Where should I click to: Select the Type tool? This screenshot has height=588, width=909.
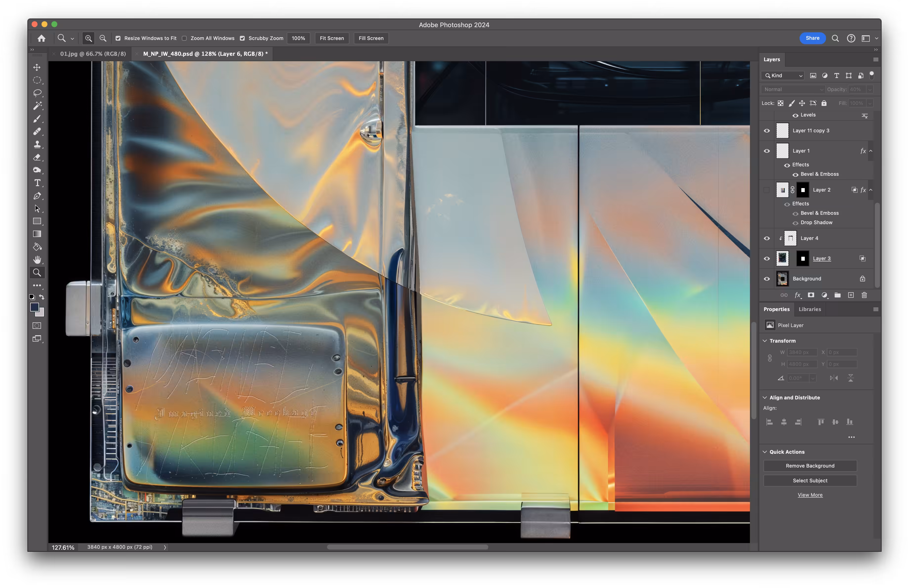[x=37, y=183]
